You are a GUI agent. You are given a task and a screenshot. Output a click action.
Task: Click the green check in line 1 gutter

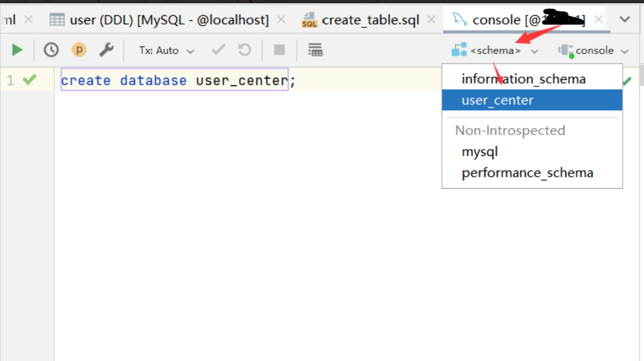point(30,80)
